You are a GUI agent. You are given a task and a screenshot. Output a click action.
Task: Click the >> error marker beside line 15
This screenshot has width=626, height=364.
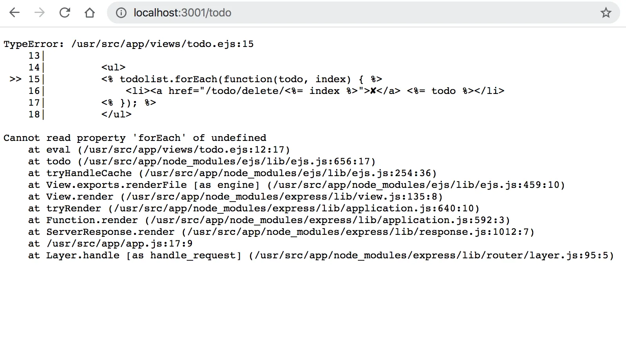pos(16,79)
